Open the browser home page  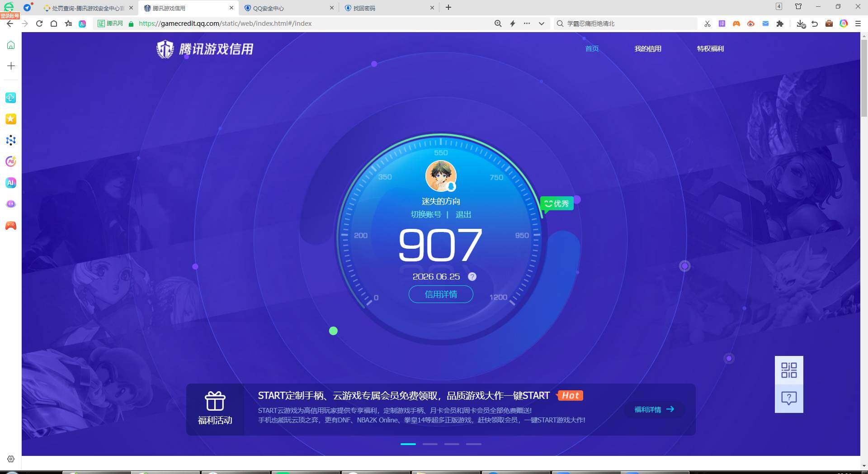click(x=54, y=24)
